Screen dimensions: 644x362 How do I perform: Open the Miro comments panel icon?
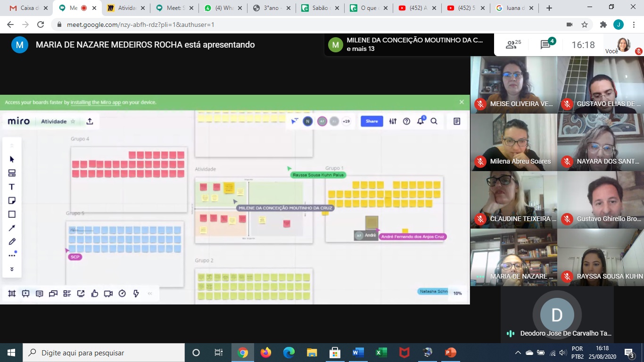point(39,294)
